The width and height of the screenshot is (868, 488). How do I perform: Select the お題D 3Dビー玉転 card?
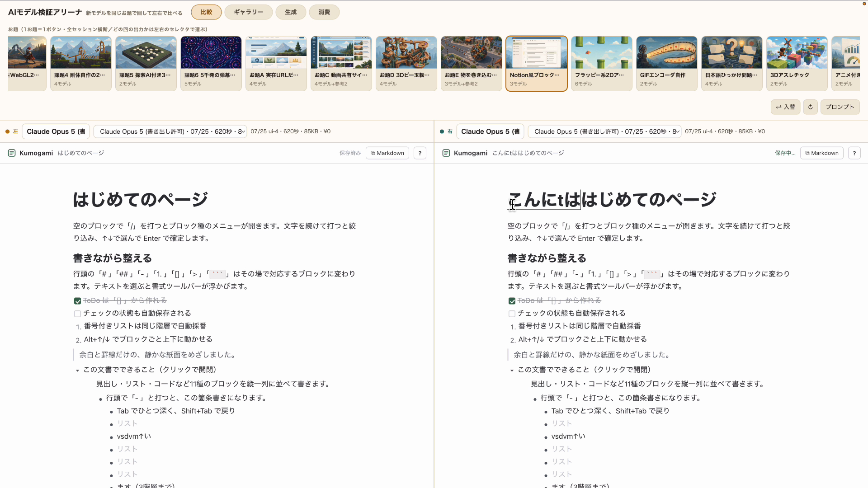pyautogui.click(x=406, y=64)
